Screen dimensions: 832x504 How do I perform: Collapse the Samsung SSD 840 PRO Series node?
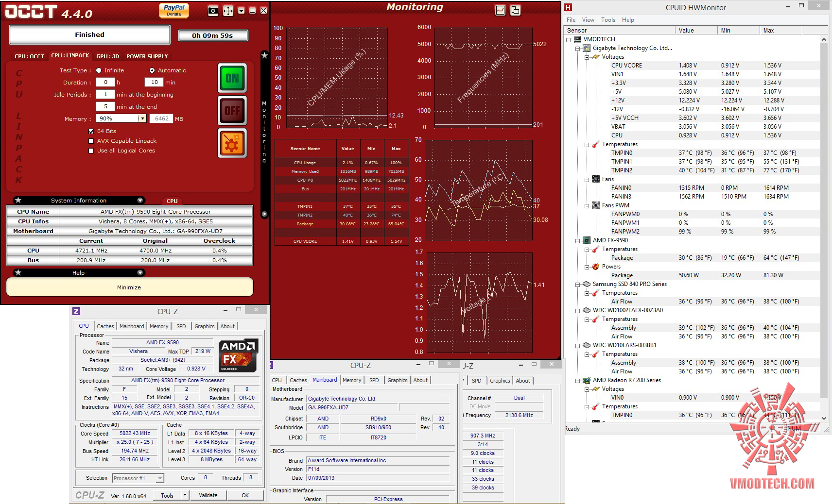(578, 284)
